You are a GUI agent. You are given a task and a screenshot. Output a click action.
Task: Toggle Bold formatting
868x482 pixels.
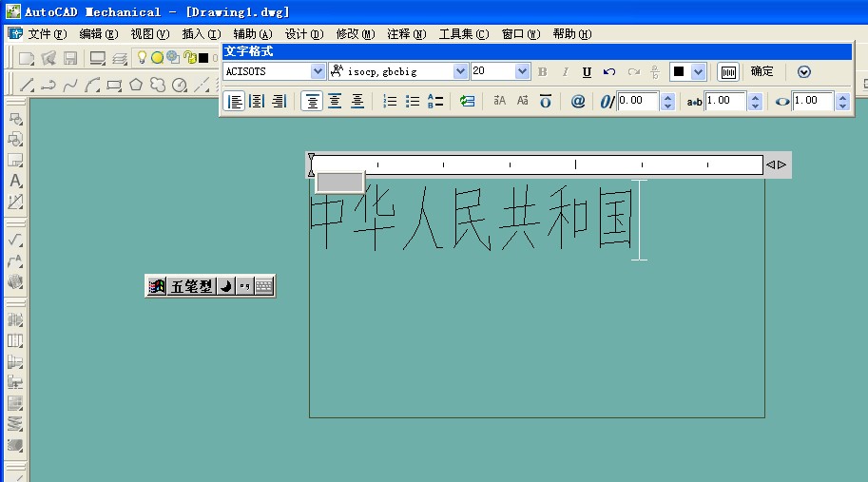(543, 72)
